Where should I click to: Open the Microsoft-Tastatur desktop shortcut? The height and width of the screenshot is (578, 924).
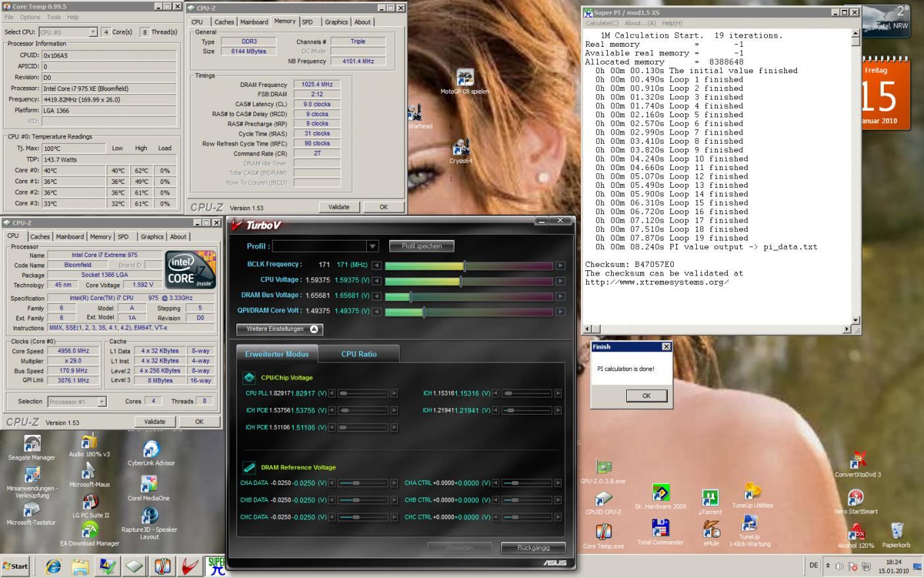click(31, 513)
